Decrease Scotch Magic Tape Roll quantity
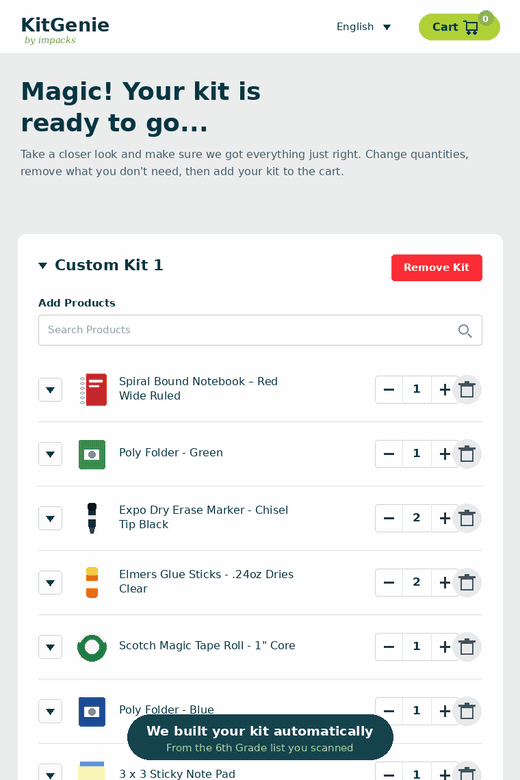This screenshot has width=520, height=780. [389, 647]
